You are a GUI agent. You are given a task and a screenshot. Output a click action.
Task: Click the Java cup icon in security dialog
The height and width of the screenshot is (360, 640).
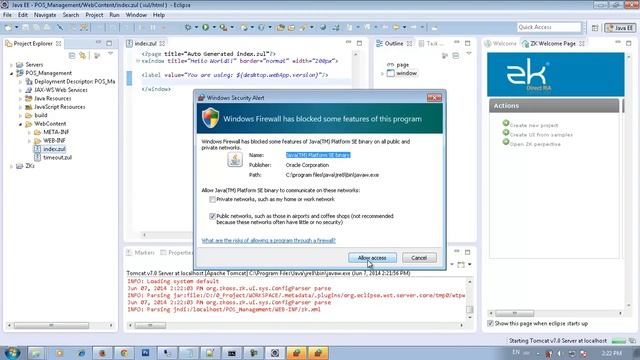click(235, 160)
